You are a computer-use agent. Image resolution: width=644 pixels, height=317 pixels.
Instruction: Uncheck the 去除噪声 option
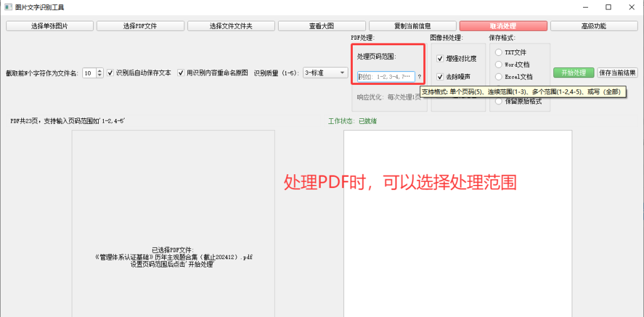(x=454, y=76)
